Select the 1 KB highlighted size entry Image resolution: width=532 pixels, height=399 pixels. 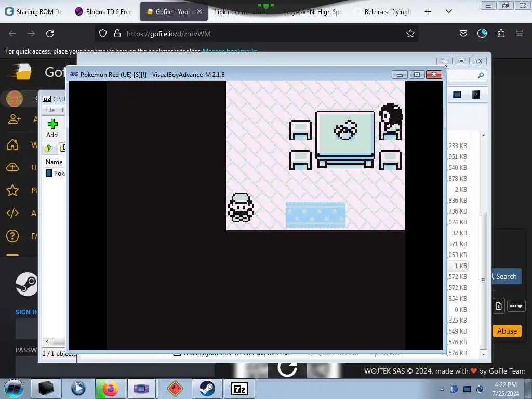click(460, 265)
